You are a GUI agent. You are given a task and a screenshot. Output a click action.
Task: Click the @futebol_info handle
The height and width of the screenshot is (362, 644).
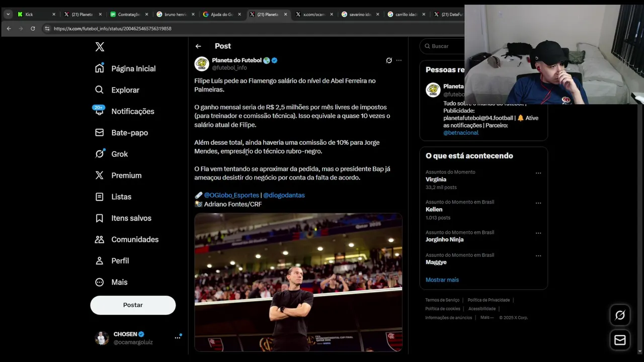229,67
